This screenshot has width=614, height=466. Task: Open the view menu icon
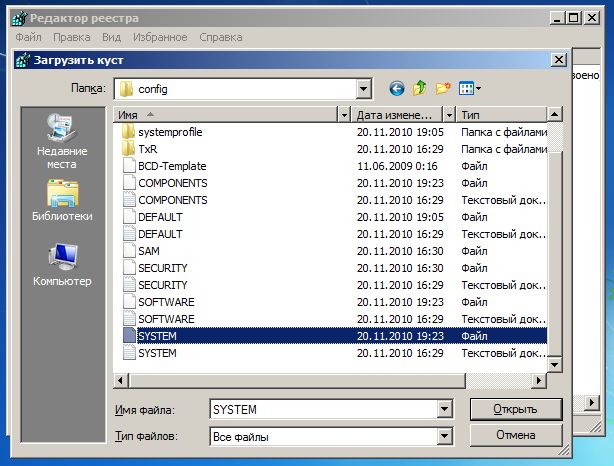pyautogui.click(x=469, y=89)
